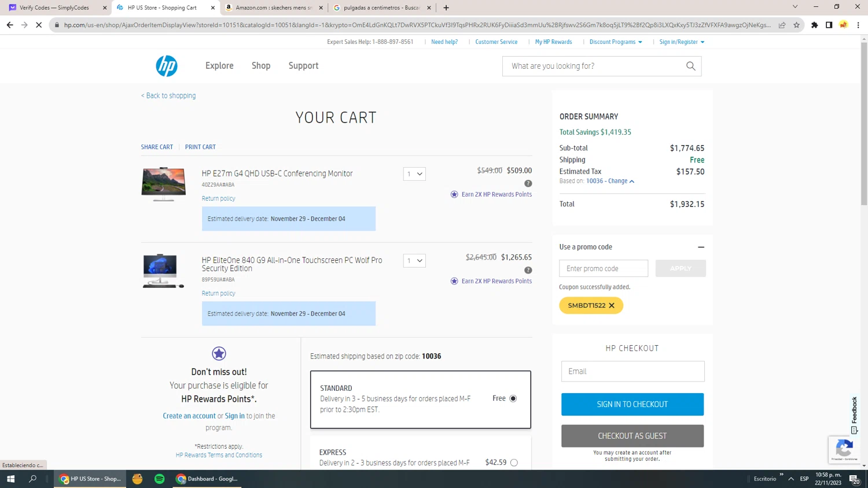Click the Share Cart link

(157, 147)
